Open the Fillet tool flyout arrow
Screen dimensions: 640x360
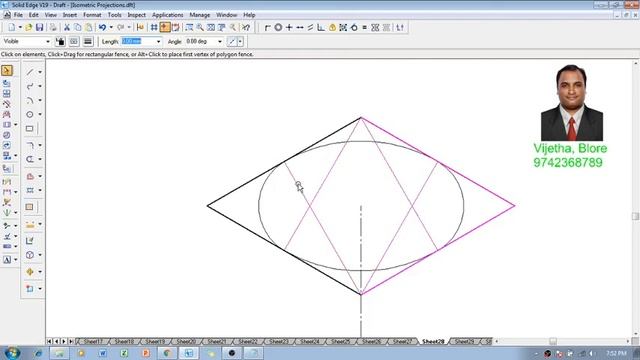(40, 145)
